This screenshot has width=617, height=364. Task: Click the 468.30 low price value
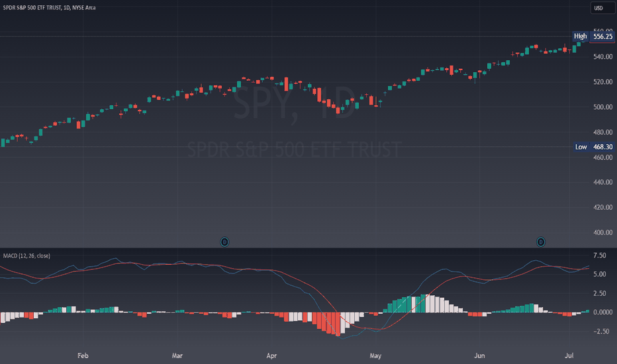603,147
